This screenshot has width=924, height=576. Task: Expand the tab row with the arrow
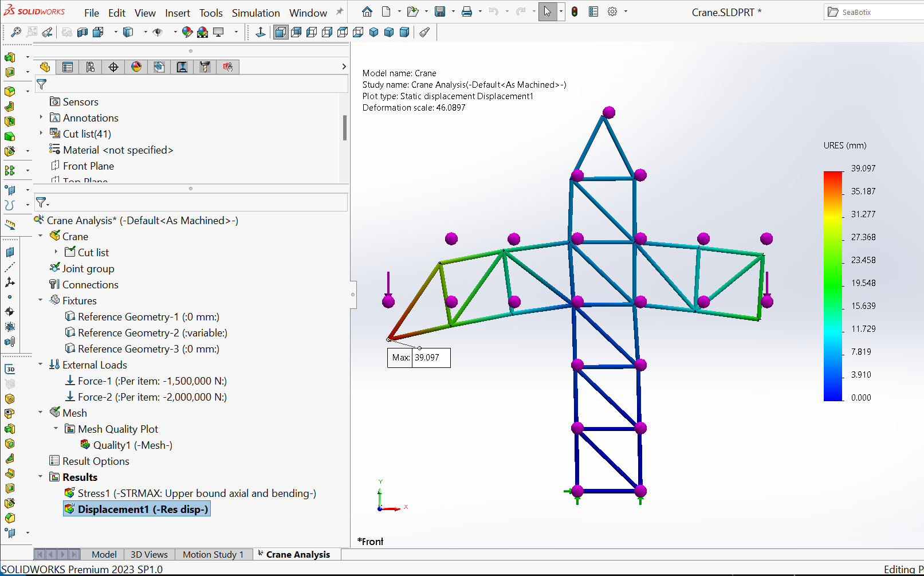[344, 67]
